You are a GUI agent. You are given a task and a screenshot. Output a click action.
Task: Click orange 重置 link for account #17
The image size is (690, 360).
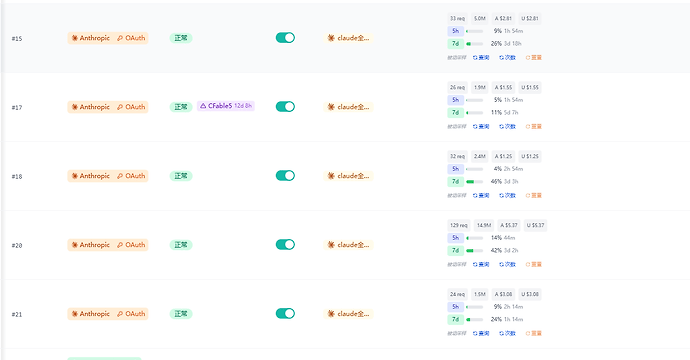coord(534,127)
